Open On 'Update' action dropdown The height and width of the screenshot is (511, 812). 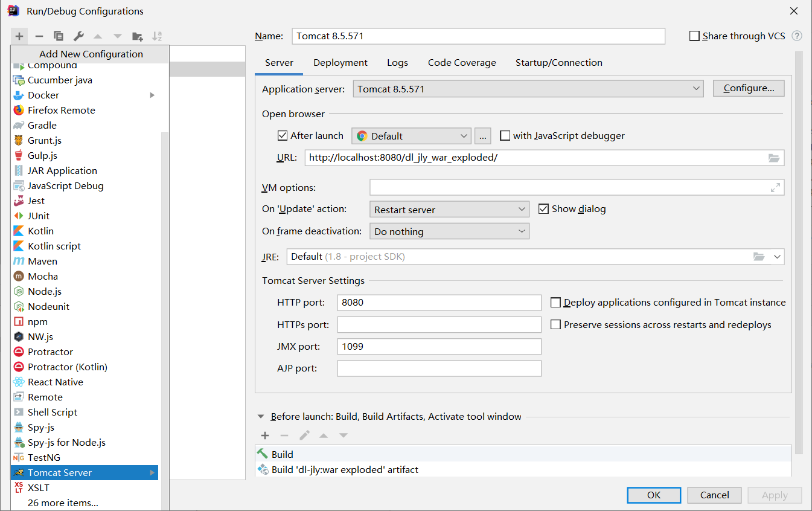tap(449, 210)
